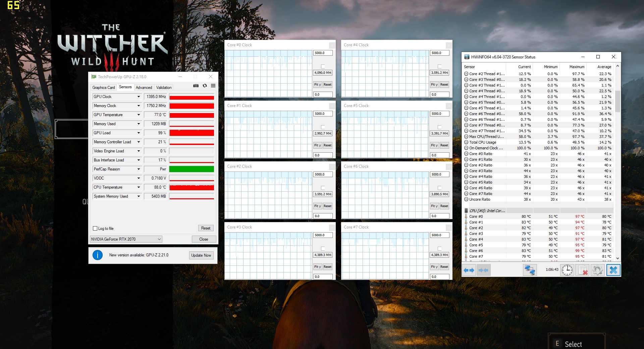Screen dimensions: 644x349
Task: Toggle the checkbox in the Core #2 Clock graph
Action: tap(323, 188)
